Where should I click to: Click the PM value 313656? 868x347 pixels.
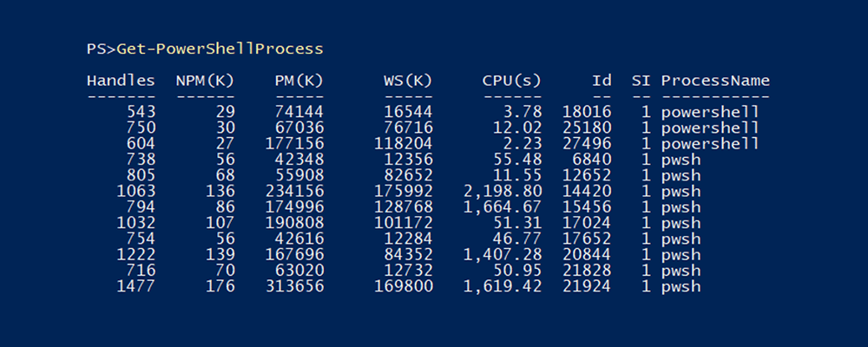click(294, 287)
